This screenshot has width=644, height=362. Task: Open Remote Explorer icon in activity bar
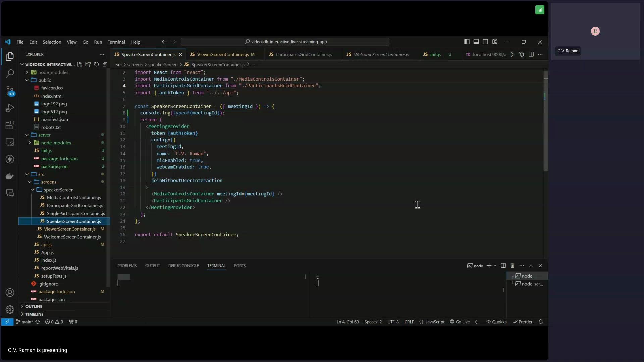point(10,142)
